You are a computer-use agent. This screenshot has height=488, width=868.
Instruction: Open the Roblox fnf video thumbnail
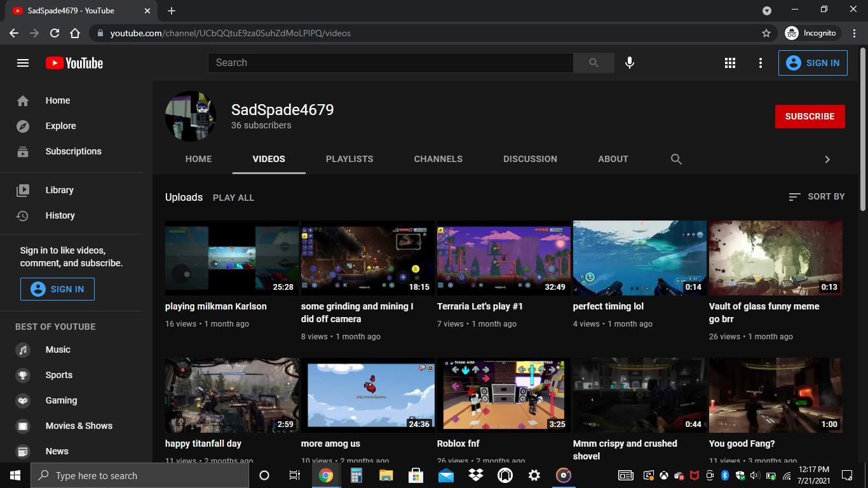click(503, 395)
